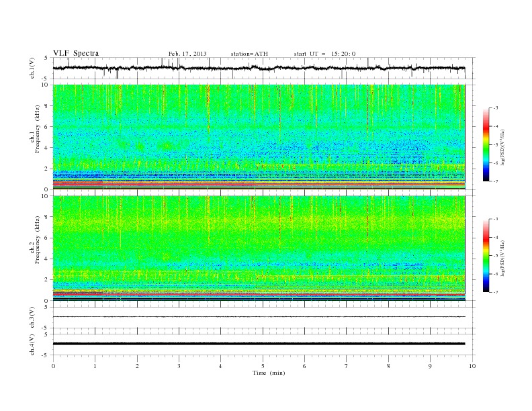Click time axis tick label "0"
This screenshot has height=411, width=532.
(53, 366)
